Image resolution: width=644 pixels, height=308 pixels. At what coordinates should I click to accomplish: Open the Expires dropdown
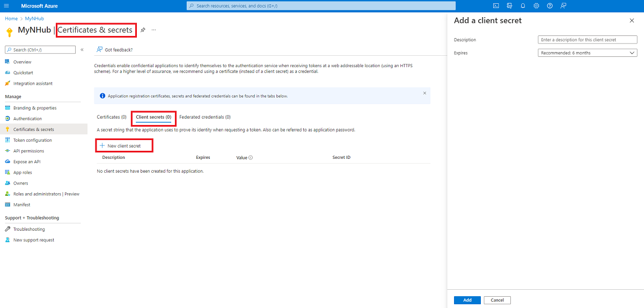(588, 53)
